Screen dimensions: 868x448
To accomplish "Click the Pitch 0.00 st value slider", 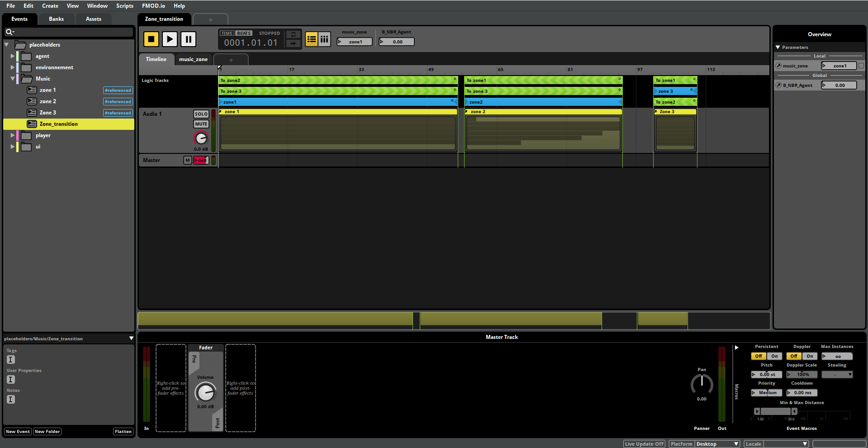I will tap(767, 375).
